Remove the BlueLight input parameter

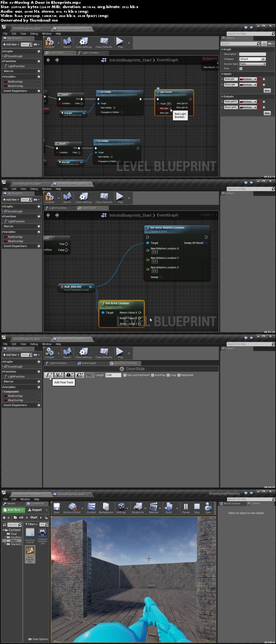point(264,85)
